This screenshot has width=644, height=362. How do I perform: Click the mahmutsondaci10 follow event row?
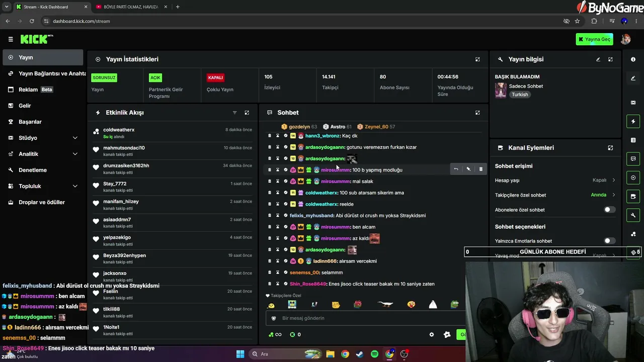click(173, 151)
